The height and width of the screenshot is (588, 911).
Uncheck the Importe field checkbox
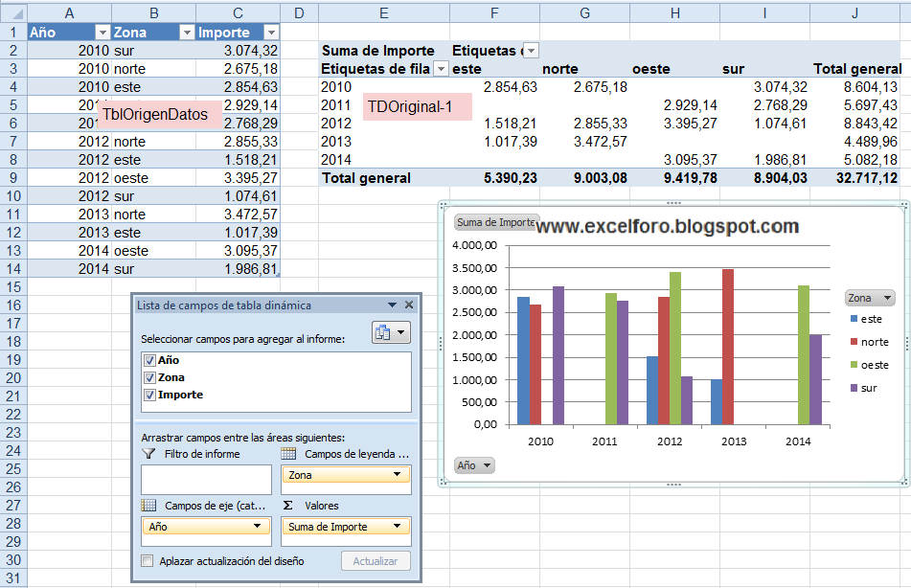coord(149,394)
